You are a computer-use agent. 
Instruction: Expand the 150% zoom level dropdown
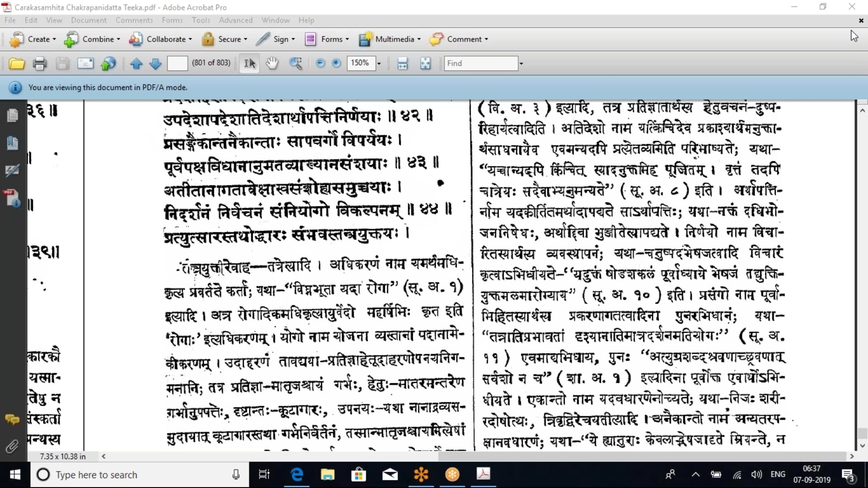point(379,63)
